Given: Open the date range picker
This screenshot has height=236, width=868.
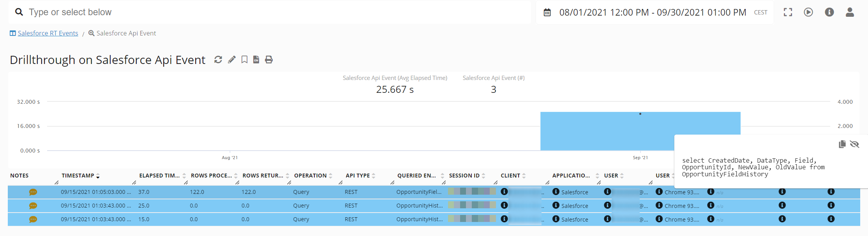Looking at the screenshot, I should [x=653, y=12].
